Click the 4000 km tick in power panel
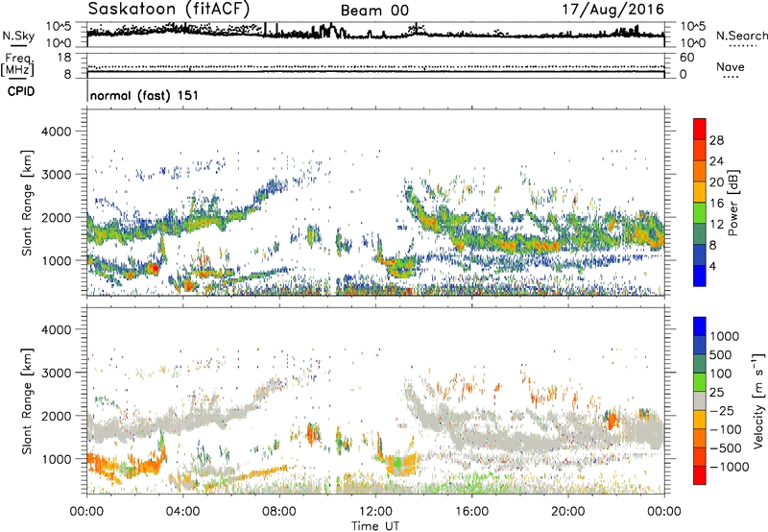The width and height of the screenshot is (768, 532). click(x=57, y=132)
